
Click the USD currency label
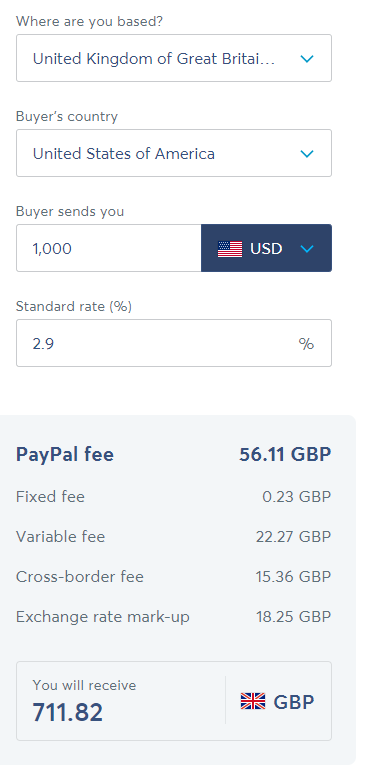coord(266,249)
